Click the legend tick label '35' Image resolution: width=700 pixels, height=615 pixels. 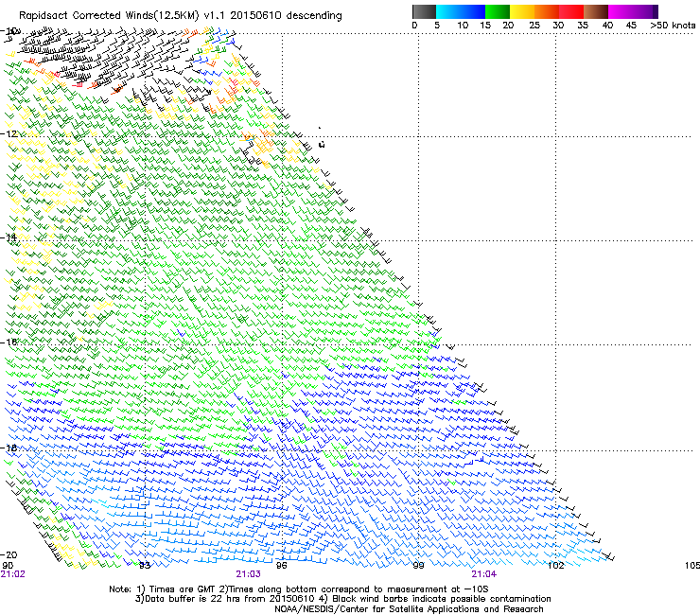click(x=583, y=26)
